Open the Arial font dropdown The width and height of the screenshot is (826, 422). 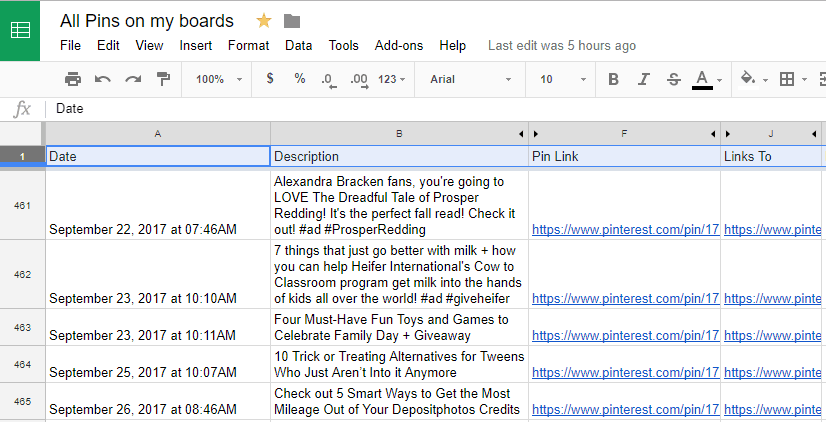coord(470,79)
